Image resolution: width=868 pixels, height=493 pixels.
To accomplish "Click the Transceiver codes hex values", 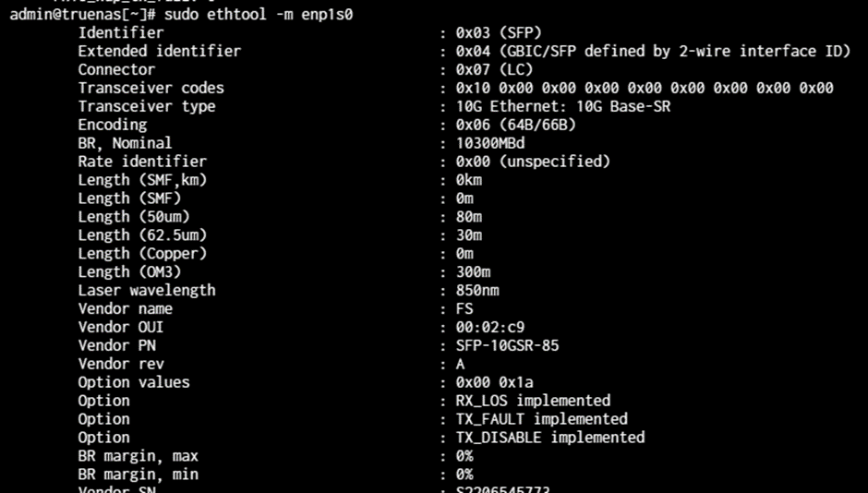I will click(645, 88).
